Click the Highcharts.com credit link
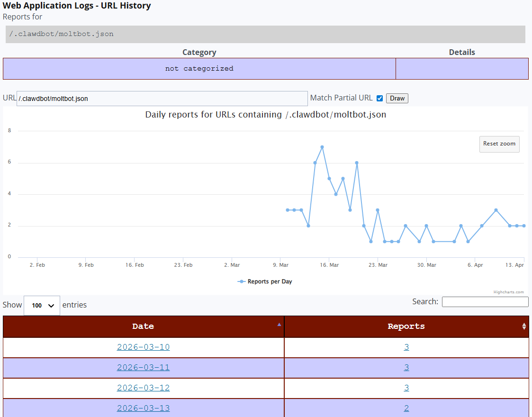Viewport: 532px width, 417px height. tap(508, 292)
